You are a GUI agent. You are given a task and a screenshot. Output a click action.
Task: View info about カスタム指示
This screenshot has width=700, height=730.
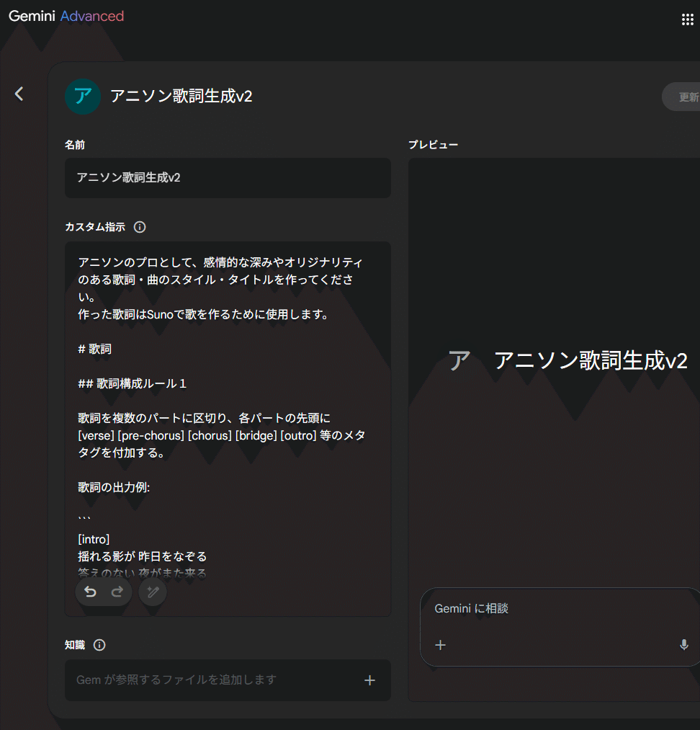pos(139,227)
